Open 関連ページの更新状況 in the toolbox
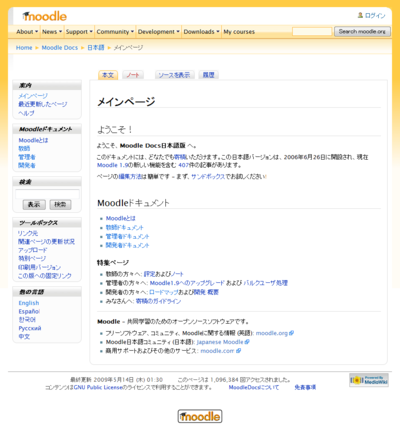Viewport: 400px width, 430px height. tap(46, 241)
